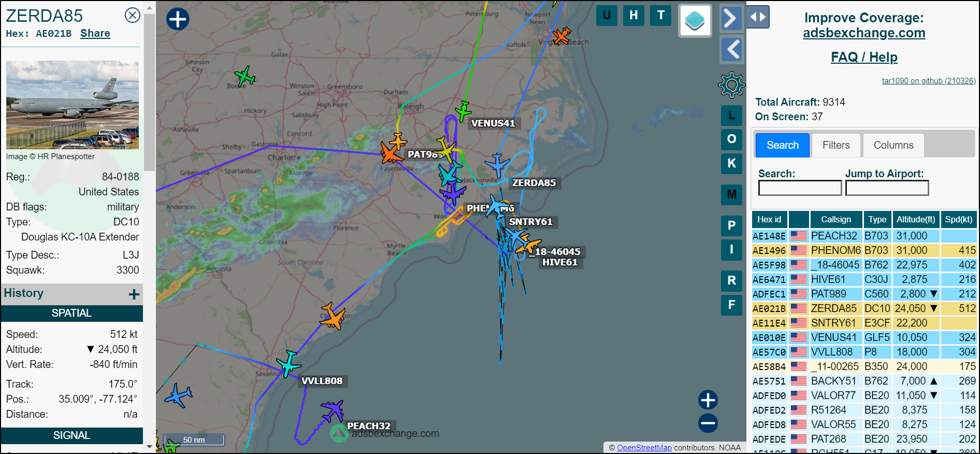
Task: Click the SNTRY61 map label
Action: point(530,222)
